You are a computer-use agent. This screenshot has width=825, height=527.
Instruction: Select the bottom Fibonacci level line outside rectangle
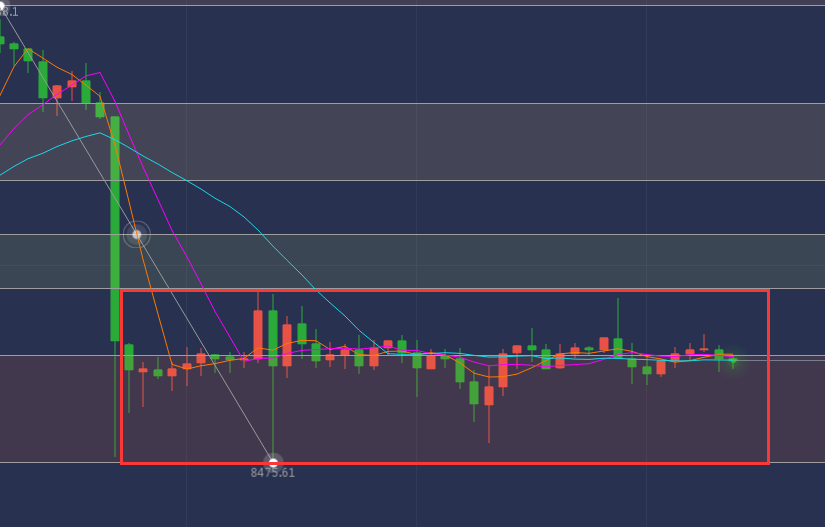click(797, 463)
